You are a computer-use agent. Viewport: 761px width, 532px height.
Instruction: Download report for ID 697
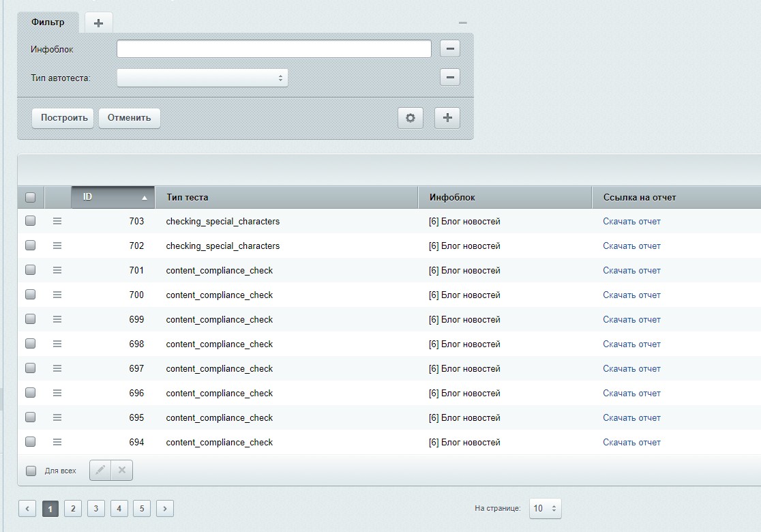click(631, 369)
